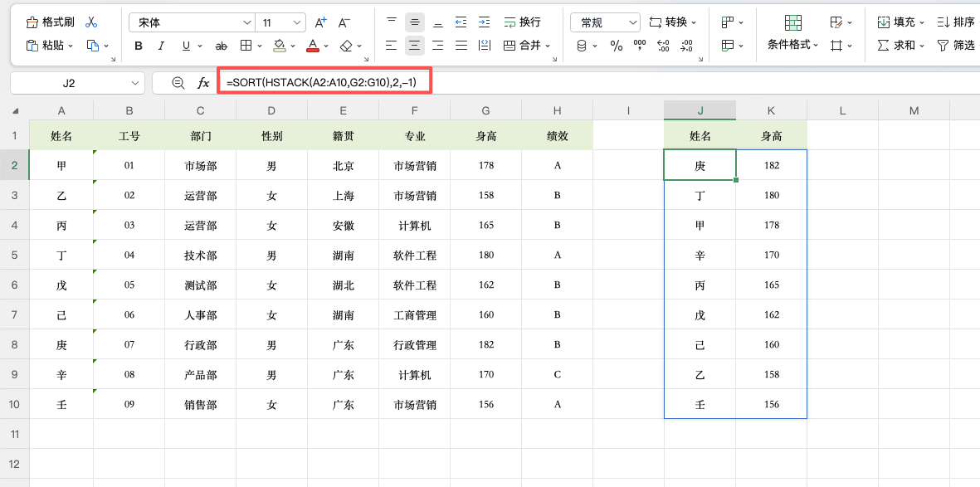Click the Format Painter (格式刷) button
This screenshot has width=980, height=487.
pyautogui.click(x=50, y=22)
